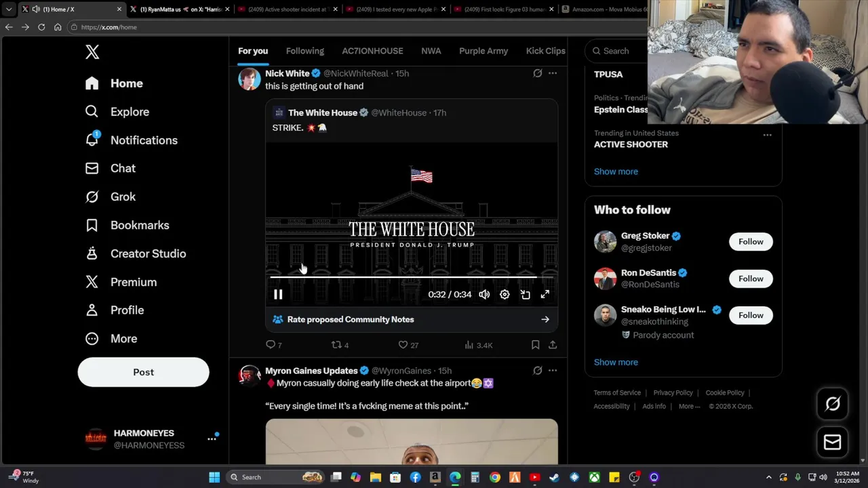Show more in Who to follow
The image size is (868, 488).
click(x=616, y=362)
